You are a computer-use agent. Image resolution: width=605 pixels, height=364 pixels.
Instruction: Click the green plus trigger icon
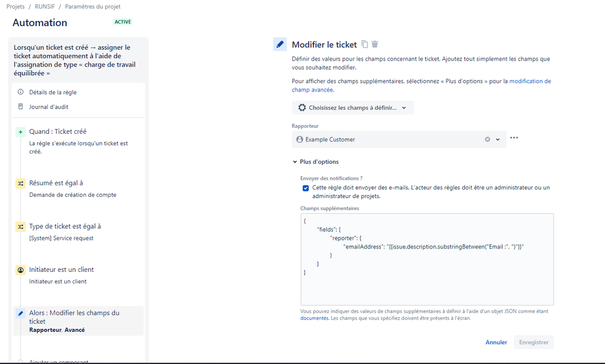click(21, 131)
